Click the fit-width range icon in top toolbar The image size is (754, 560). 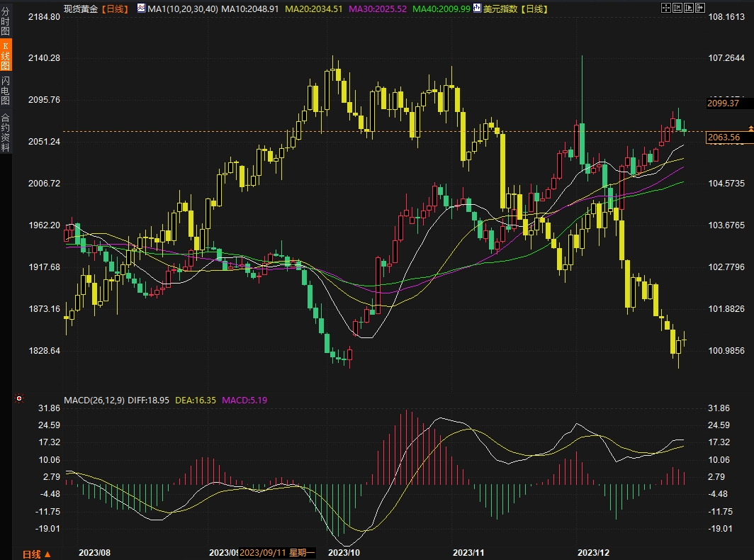coord(677,8)
